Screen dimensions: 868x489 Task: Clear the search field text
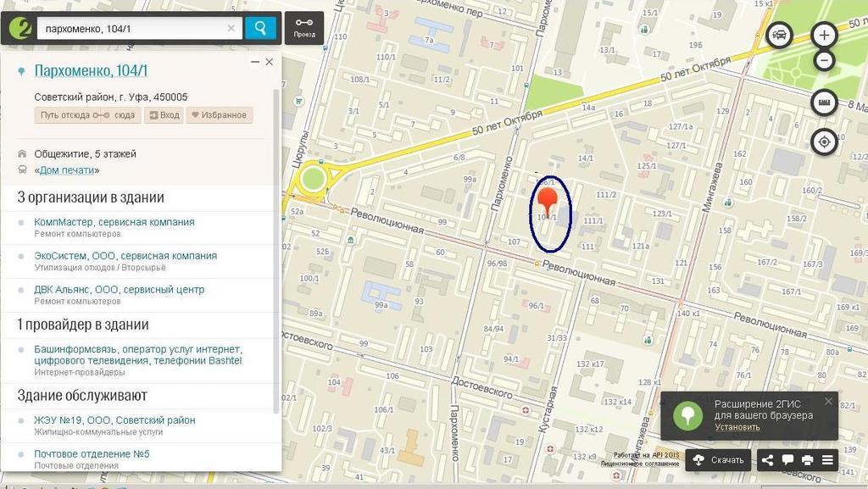pyautogui.click(x=231, y=29)
